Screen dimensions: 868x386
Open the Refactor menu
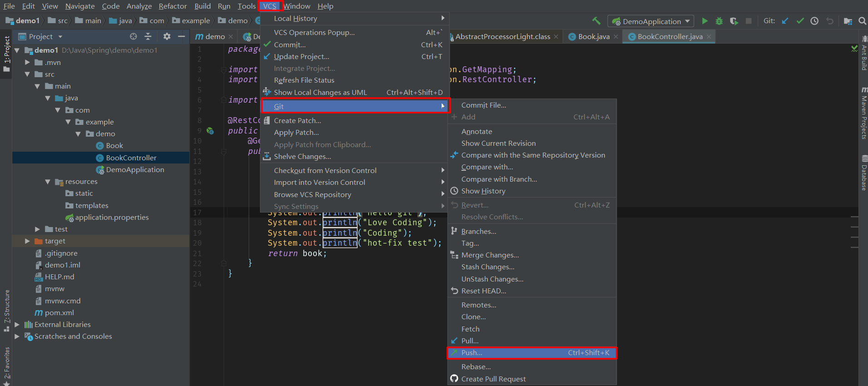172,6
